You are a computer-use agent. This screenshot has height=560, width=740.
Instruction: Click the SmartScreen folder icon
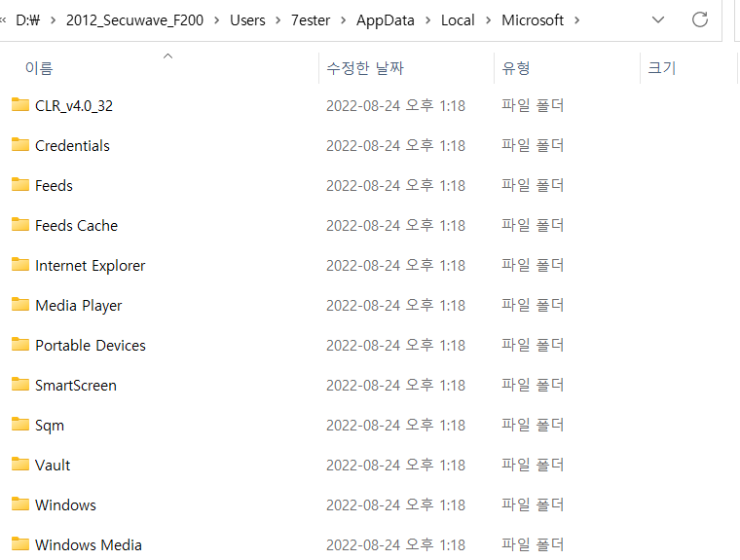(x=20, y=384)
